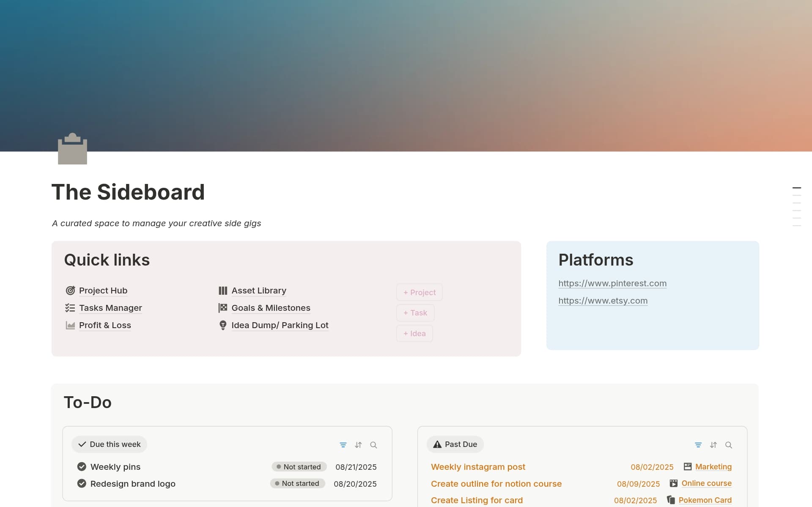Click the Marketing project icon beside 08/02/2025
This screenshot has width=812, height=507.
[x=687, y=466]
